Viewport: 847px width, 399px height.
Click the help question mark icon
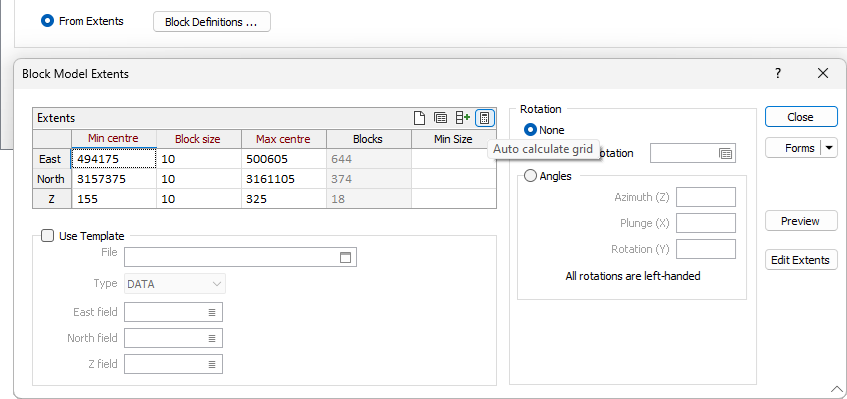(x=778, y=73)
